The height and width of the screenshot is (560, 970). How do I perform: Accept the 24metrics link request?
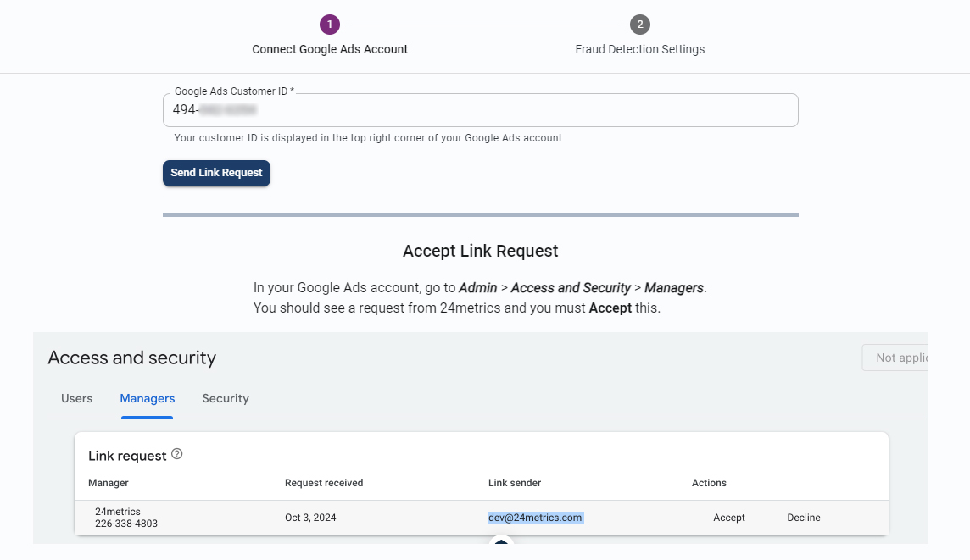728,518
